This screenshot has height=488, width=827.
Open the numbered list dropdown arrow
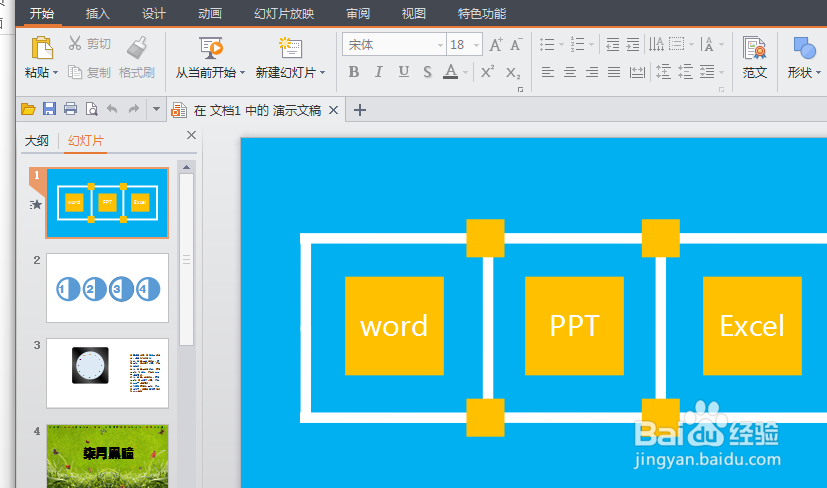pos(591,45)
